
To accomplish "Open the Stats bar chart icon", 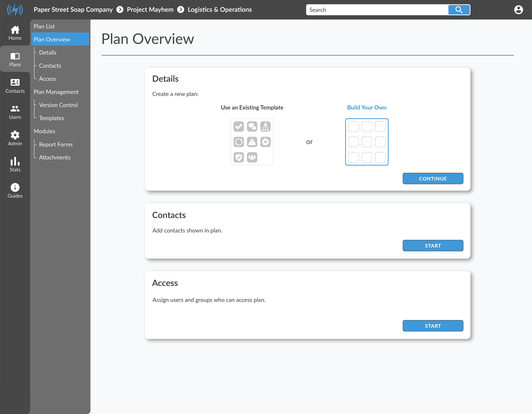I will [x=15, y=161].
